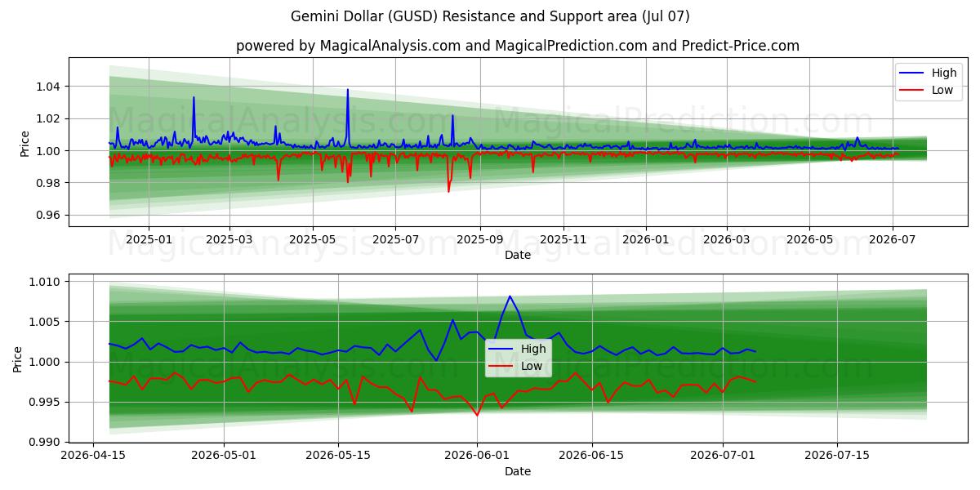This screenshot has height=490, width=980.
Task: Click the 2026-06-15 tick on bottom chart
Action: [591, 457]
